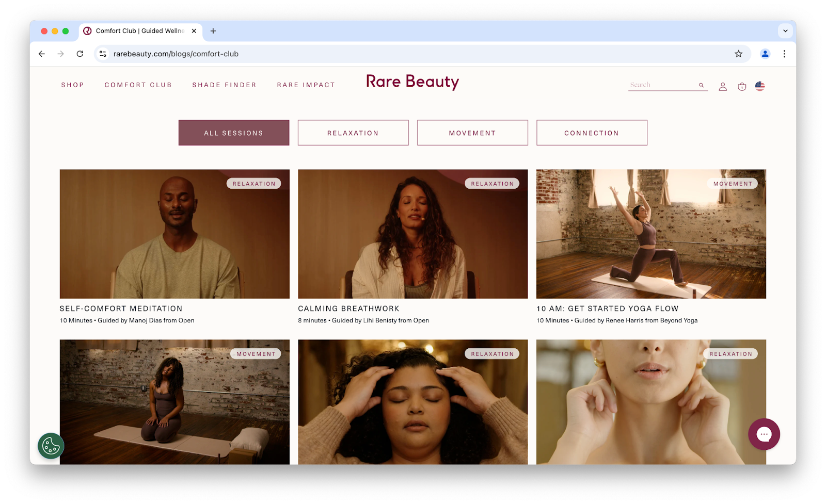Bookmark this page with star icon
This screenshot has height=504, width=826.
[739, 54]
